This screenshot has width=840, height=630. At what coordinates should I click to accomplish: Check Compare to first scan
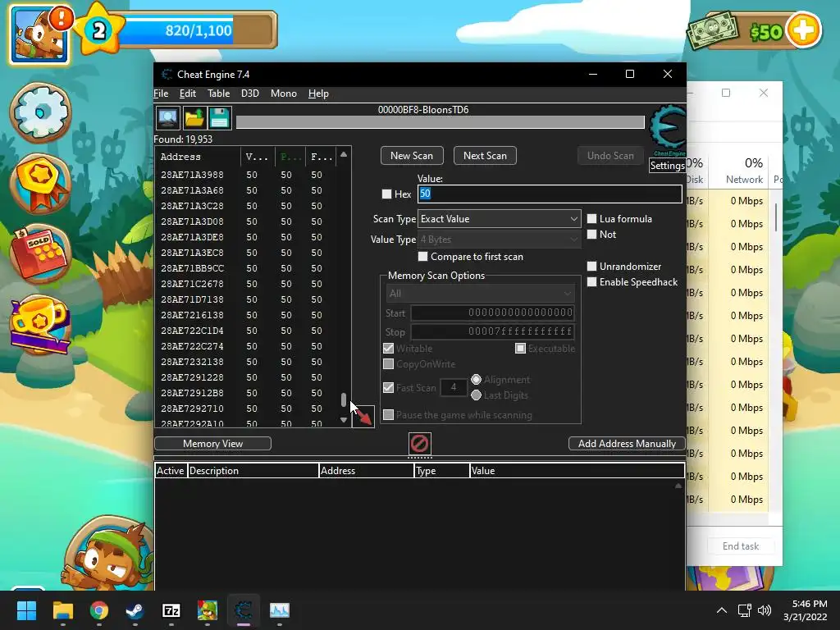click(x=422, y=257)
